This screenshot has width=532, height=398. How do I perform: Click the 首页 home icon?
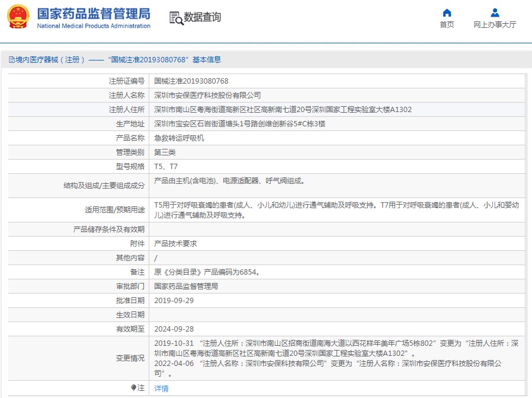coord(447,12)
